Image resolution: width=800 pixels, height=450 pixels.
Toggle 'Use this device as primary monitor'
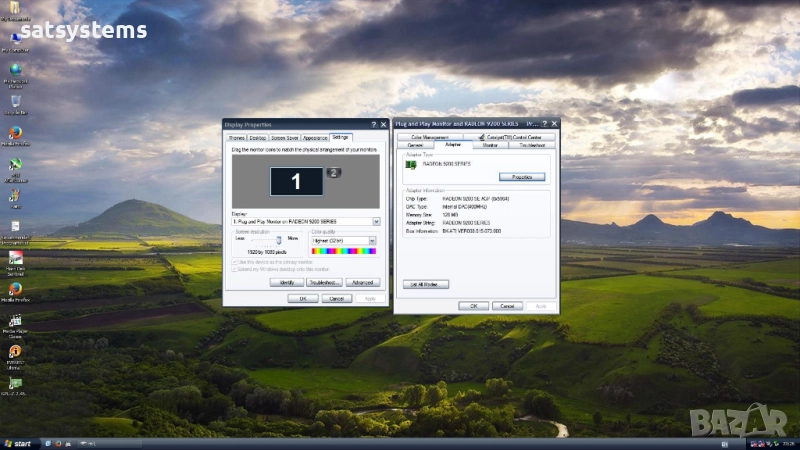235,262
